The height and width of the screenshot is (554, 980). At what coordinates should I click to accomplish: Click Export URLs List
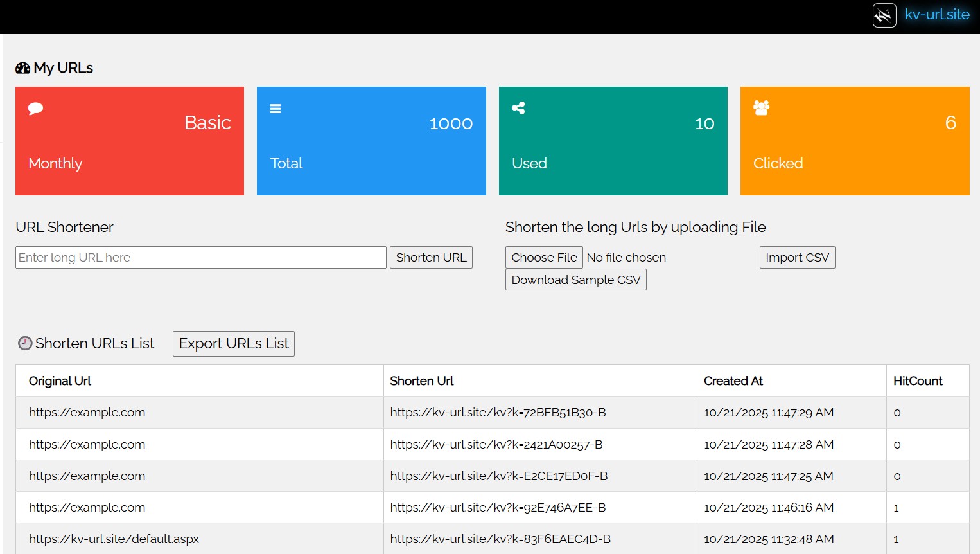(x=233, y=343)
